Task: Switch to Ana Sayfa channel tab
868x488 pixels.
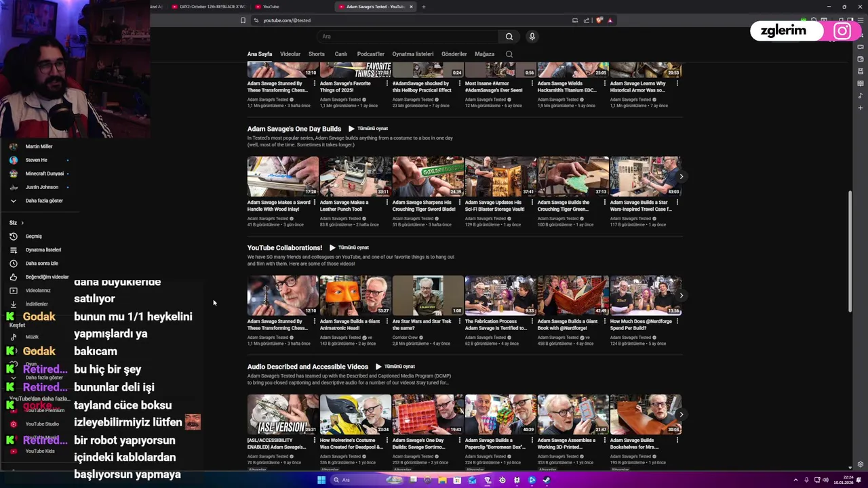Action: (x=260, y=54)
